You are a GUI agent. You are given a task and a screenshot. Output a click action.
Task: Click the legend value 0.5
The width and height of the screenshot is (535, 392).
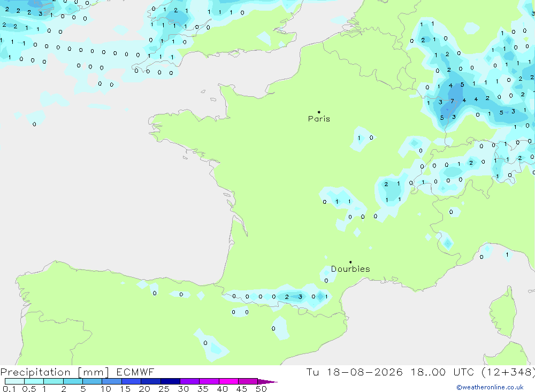[x=29, y=389]
